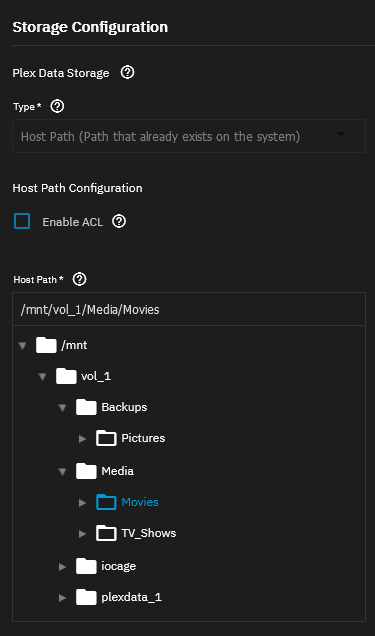
Task: Collapse the vol_1 folder arrow
Action: (x=42, y=377)
